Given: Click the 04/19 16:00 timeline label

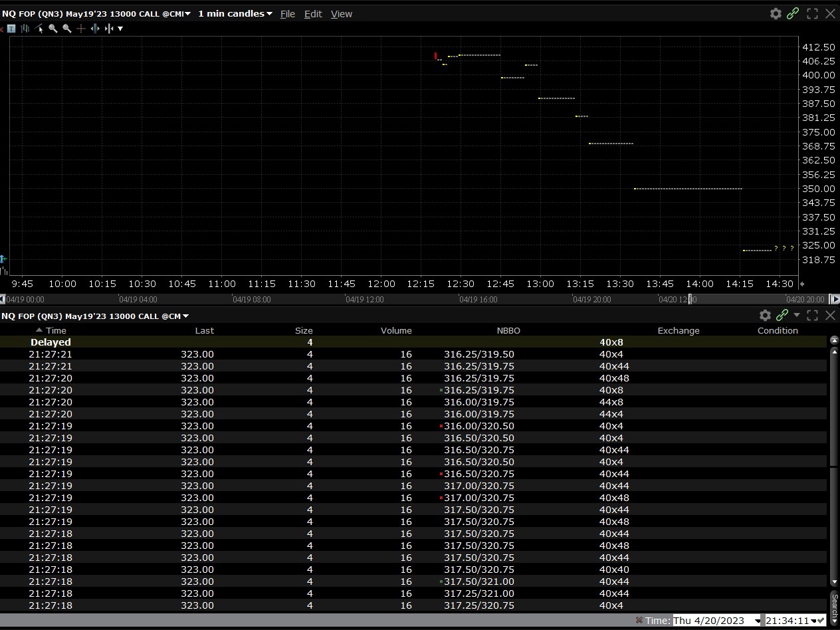Looking at the screenshot, I should [x=478, y=300].
